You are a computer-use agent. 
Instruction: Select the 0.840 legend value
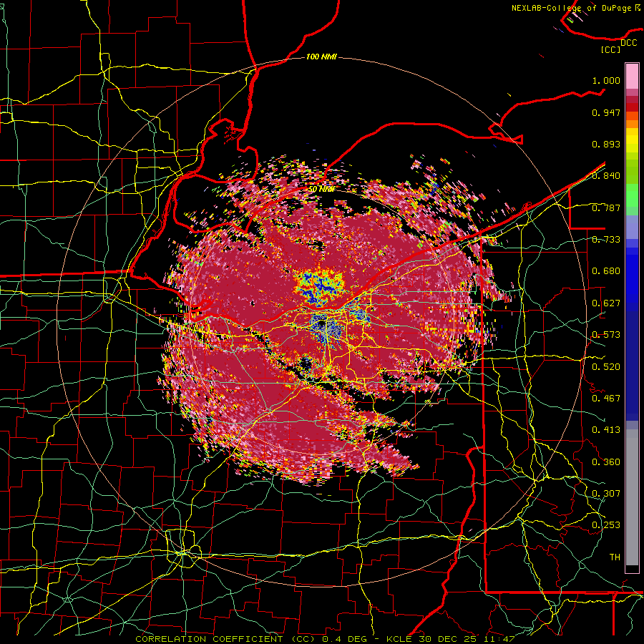point(606,176)
